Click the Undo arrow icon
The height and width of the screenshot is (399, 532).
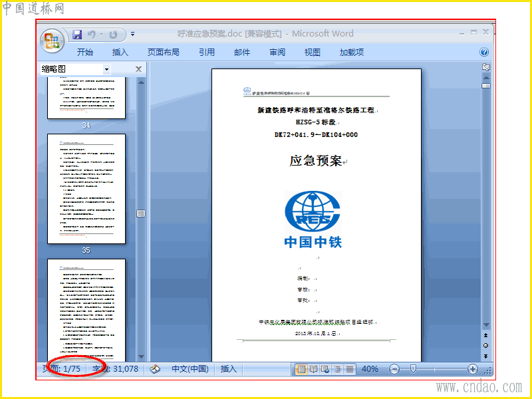point(91,35)
